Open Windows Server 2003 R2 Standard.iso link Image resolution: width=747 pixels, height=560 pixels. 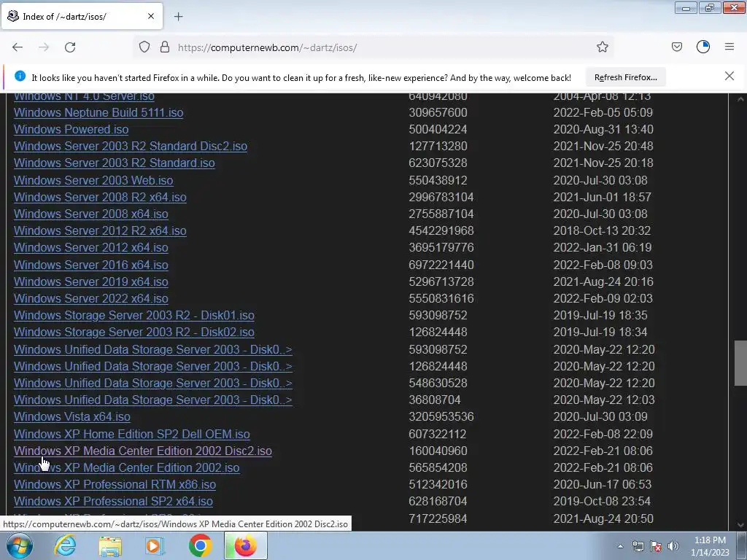pos(115,163)
